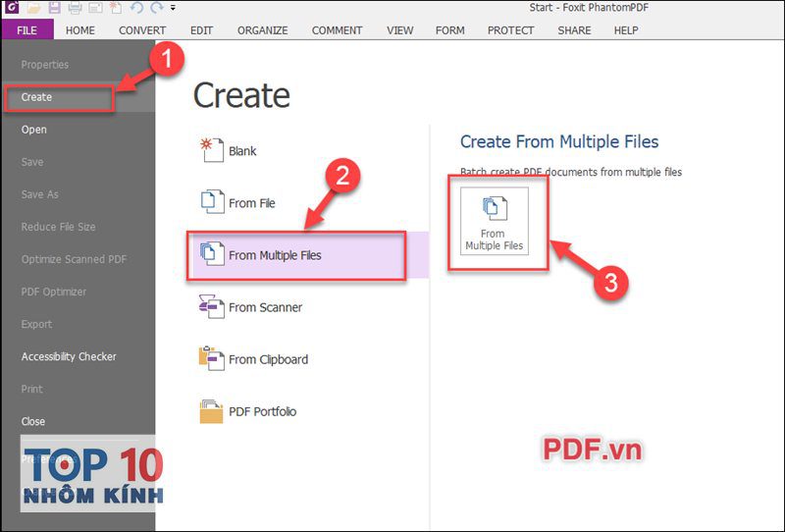Click the Blank document icon
Viewport: 785px width, 532px height.
212,150
